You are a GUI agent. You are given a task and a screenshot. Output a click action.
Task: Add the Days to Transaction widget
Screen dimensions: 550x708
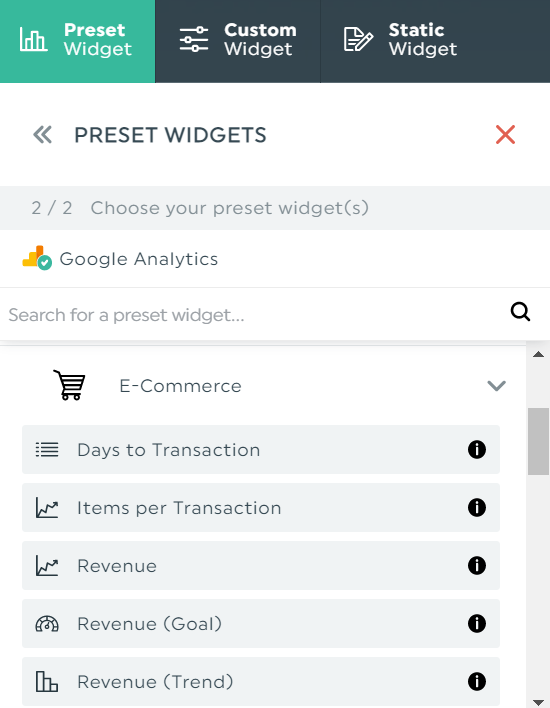pyautogui.click(x=261, y=450)
